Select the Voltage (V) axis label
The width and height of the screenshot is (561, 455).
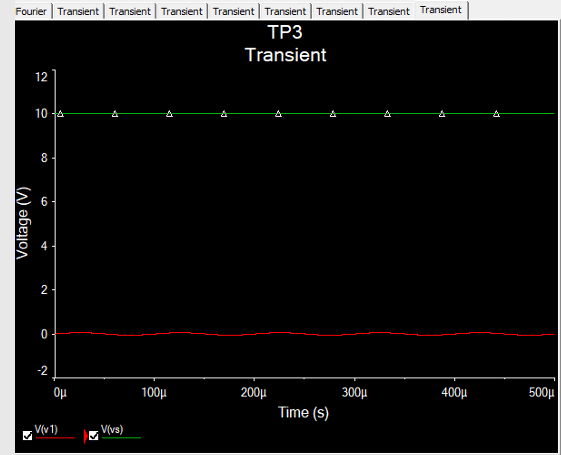click(x=23, y=223)
